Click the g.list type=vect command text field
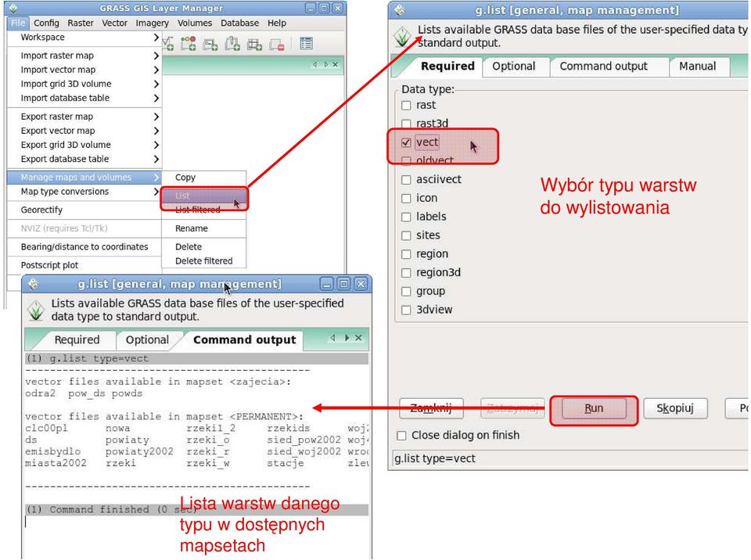 tap(570, 458)
